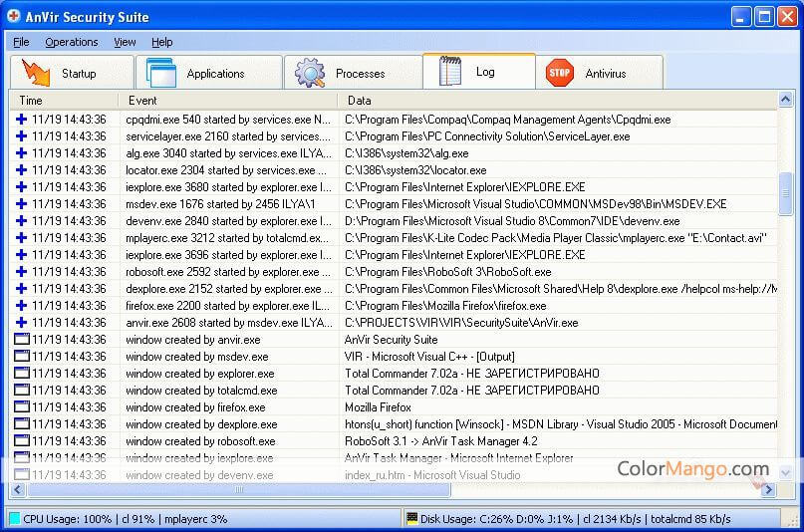Select 'AnVir Security Suite' data cell

tap(391, 340)
